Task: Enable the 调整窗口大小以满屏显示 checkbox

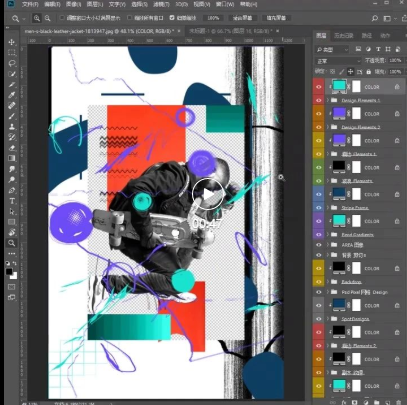Action: [62, 18]
